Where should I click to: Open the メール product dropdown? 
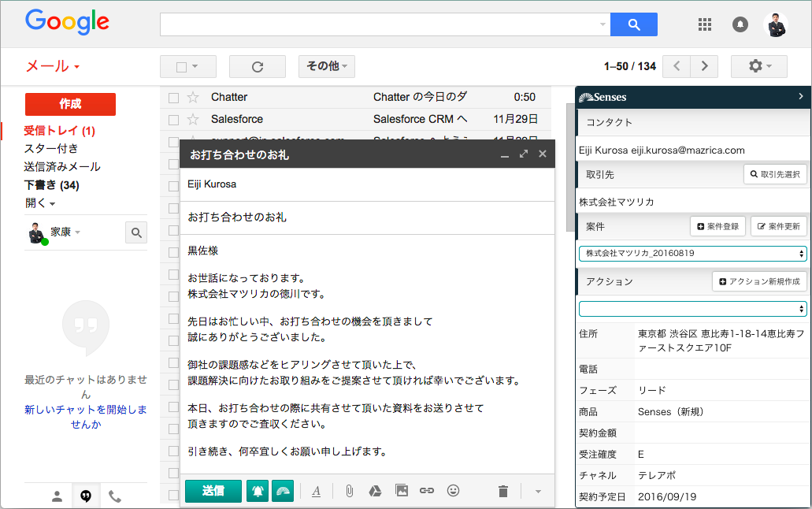(x=52, y=66)
